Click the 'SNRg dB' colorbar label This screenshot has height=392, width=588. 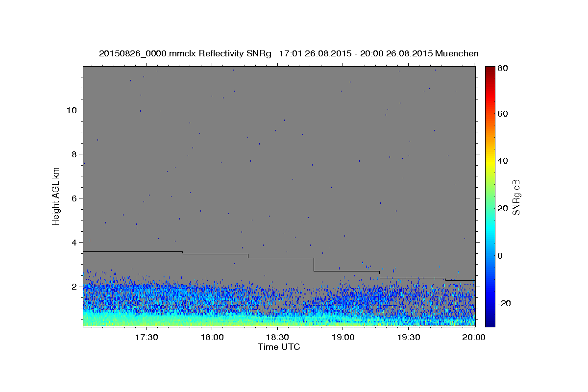click(x=516, y=196)
